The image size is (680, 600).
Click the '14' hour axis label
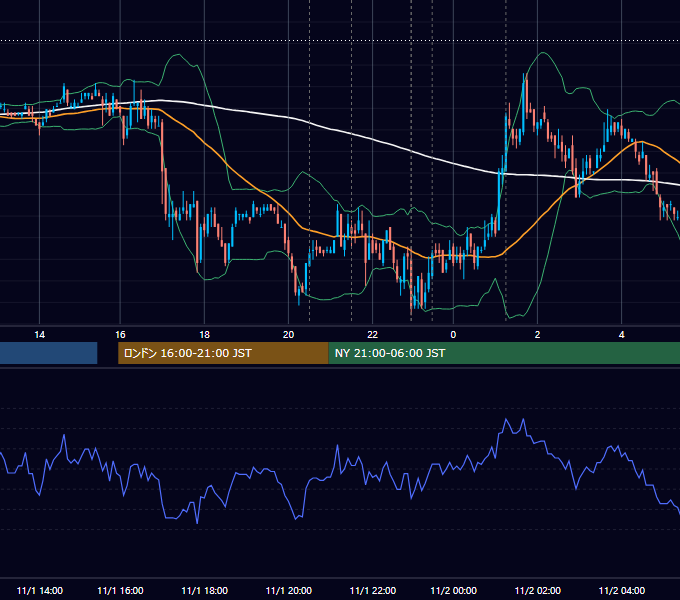[x=39, y=335]
